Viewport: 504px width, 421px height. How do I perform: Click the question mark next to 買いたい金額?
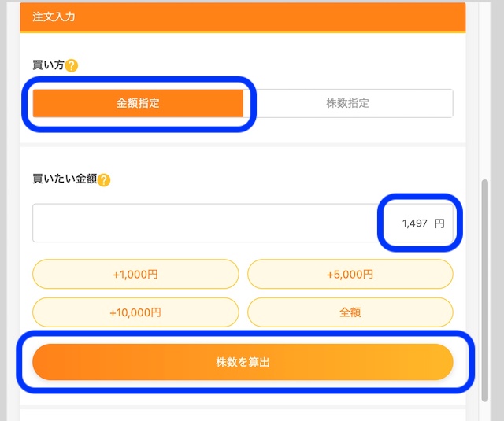pos(104,179)
